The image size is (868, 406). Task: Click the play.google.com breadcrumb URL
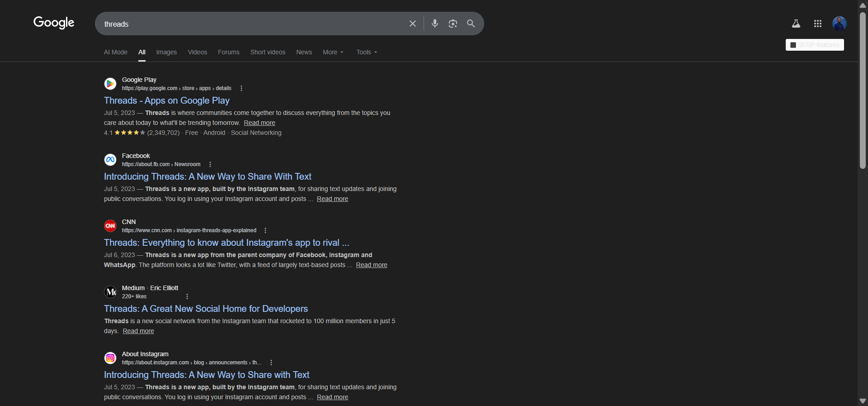pyautogui.click(x=176, y=88)
